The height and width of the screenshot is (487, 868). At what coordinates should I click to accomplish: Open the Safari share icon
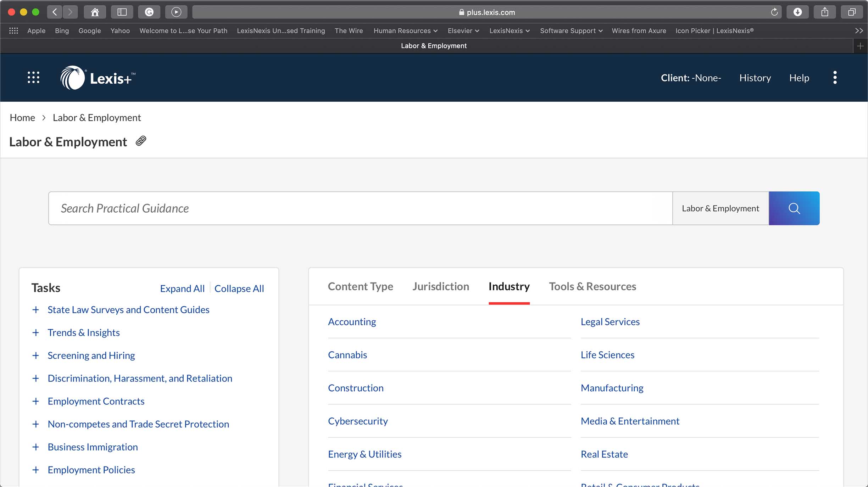tap(825, 12)
